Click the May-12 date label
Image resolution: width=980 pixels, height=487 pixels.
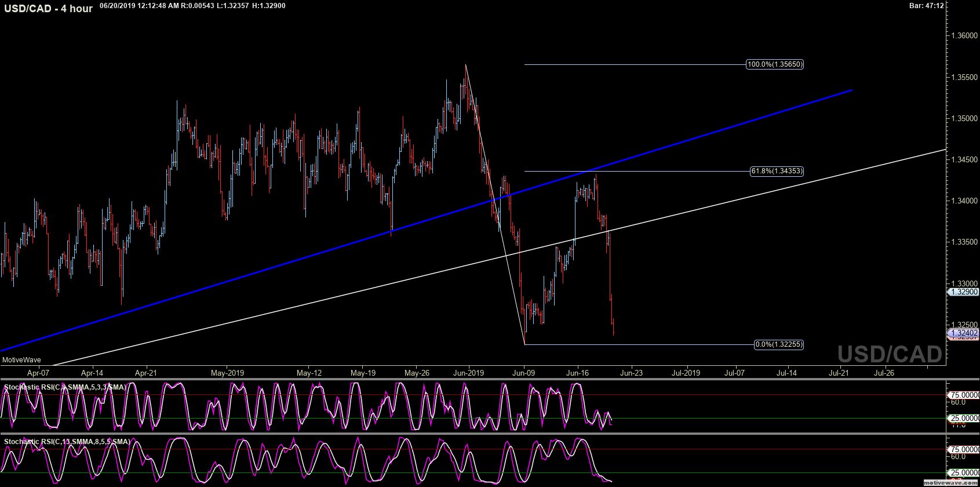pyautogui.click(x=309, y=373)
